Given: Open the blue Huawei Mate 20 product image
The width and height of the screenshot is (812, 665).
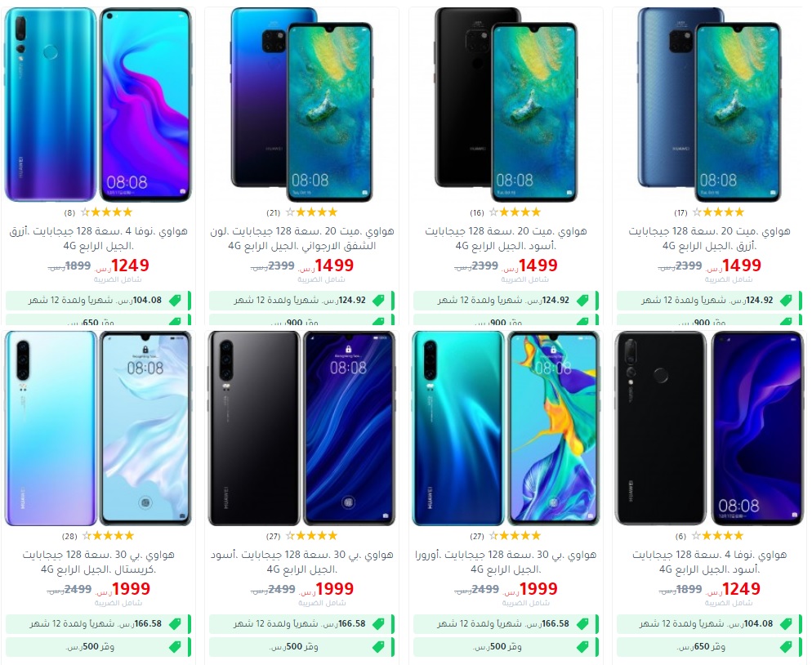Looking at the screenshot, I should (x=709, y=105).
